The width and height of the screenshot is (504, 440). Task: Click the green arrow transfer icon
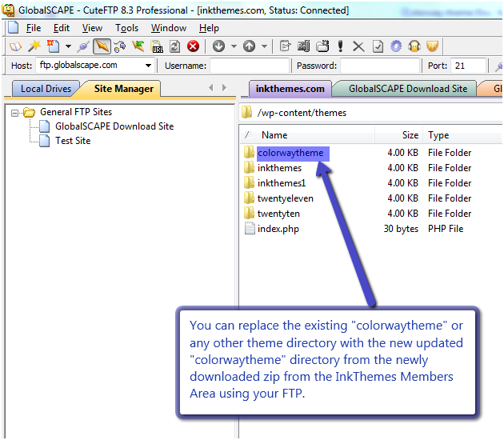138,46
